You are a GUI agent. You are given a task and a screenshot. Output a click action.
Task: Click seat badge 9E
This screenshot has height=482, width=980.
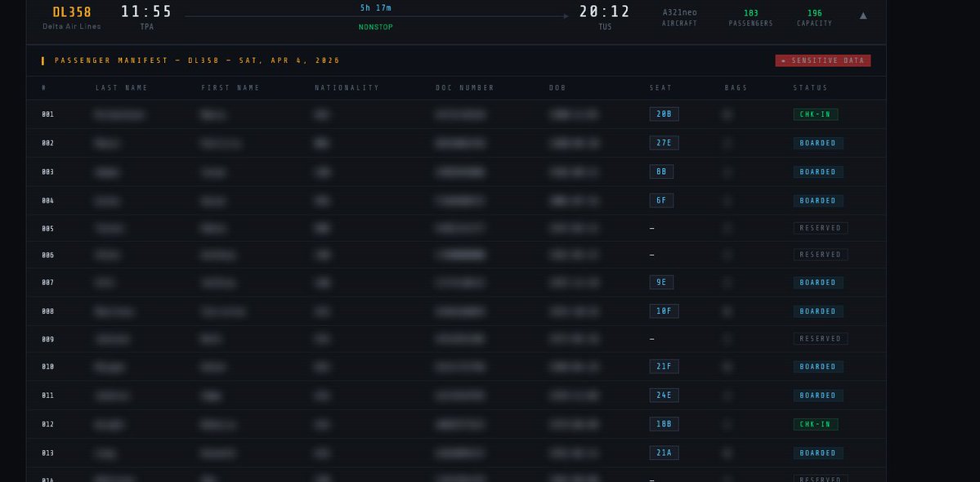[x=661, y=282]
